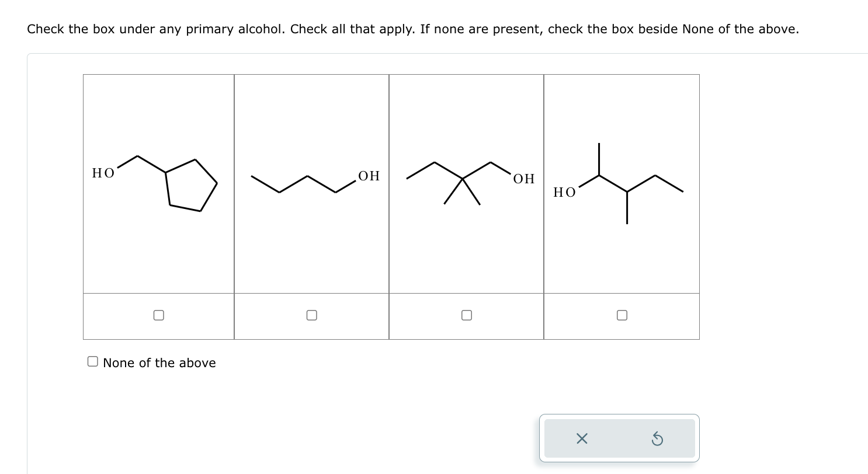The height and width of the screenshot is (474, 868).
Task: Check the box under the dimethyl butanol structure
Action: (466, 315)
